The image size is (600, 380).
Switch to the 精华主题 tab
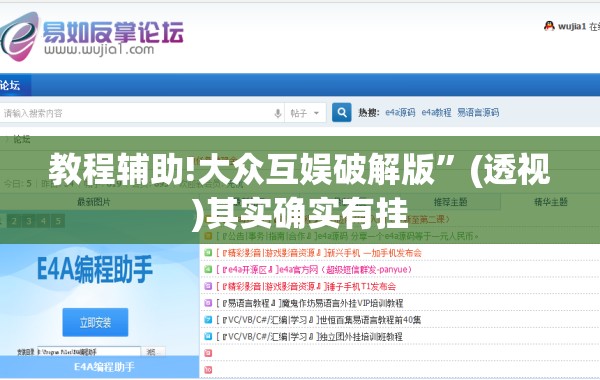pos(551,202)
